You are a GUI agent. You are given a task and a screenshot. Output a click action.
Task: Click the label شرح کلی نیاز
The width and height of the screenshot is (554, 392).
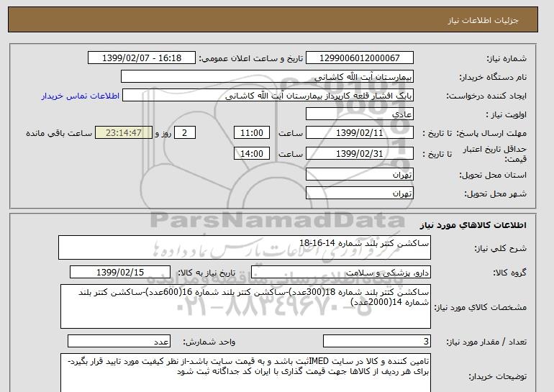pos(500,248)
